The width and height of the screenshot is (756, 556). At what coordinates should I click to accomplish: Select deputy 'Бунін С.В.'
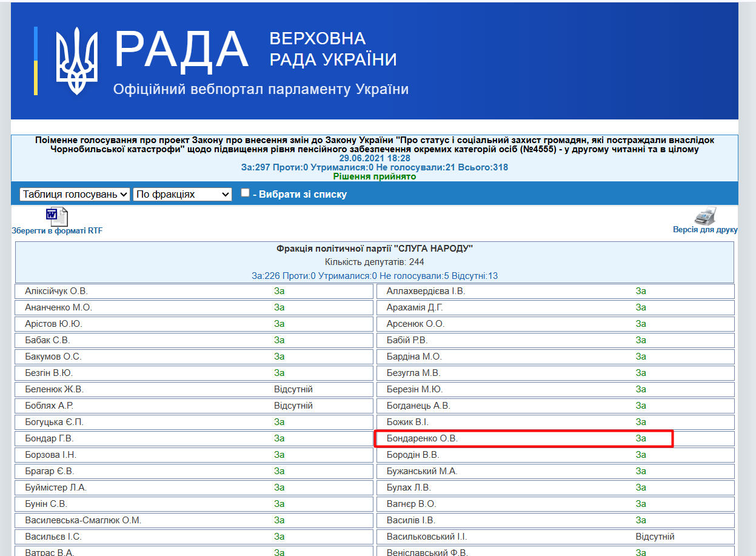pyautogui.click(x=46, y=504)
